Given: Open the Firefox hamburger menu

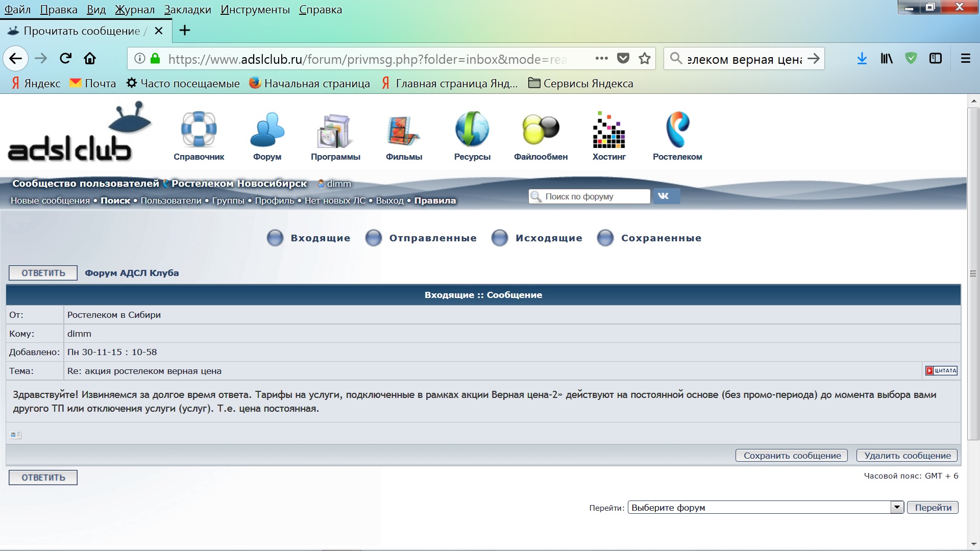Looking at the screenshot, I should [x=965, y=59].
